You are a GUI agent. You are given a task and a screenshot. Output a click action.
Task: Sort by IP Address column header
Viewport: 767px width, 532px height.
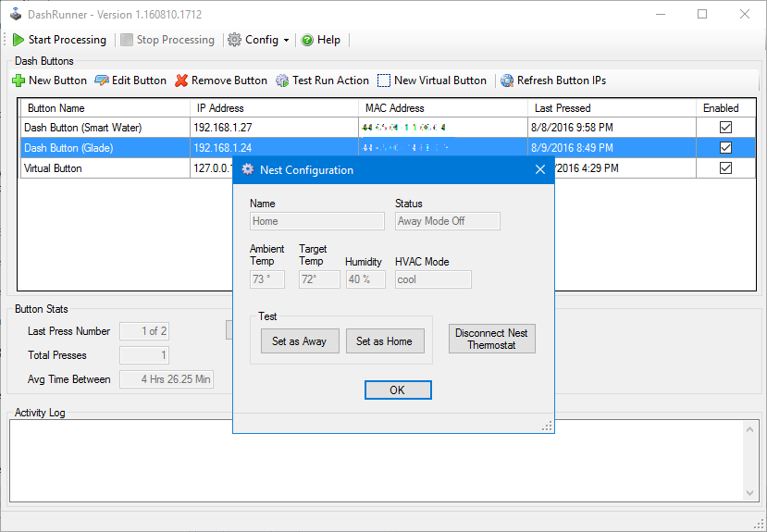click(274, 108)
